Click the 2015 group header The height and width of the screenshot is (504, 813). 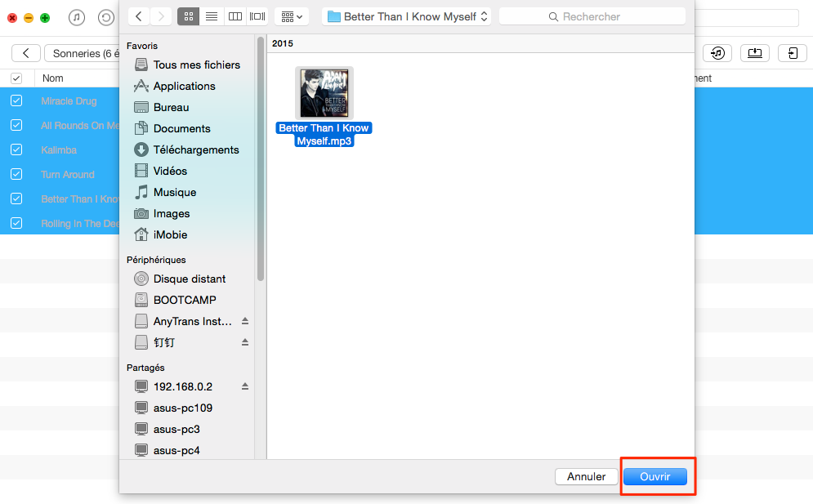coord(283,43)
